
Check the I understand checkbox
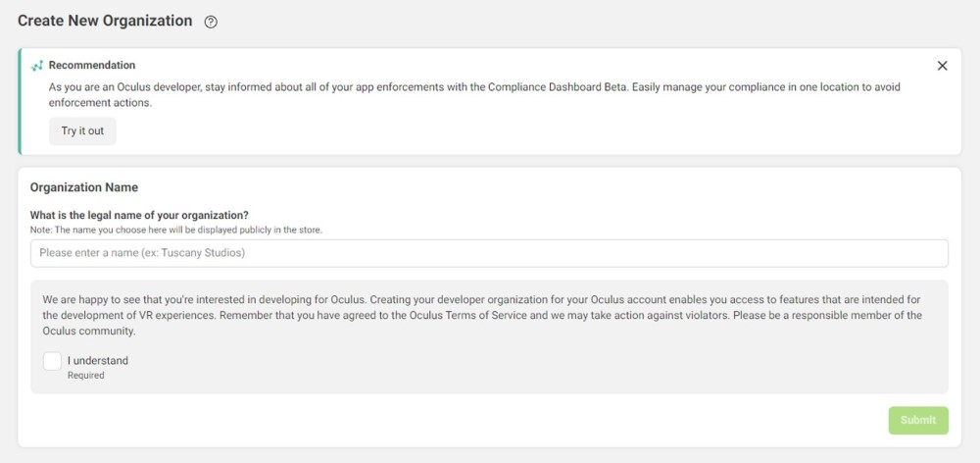(x=53, y=361)
